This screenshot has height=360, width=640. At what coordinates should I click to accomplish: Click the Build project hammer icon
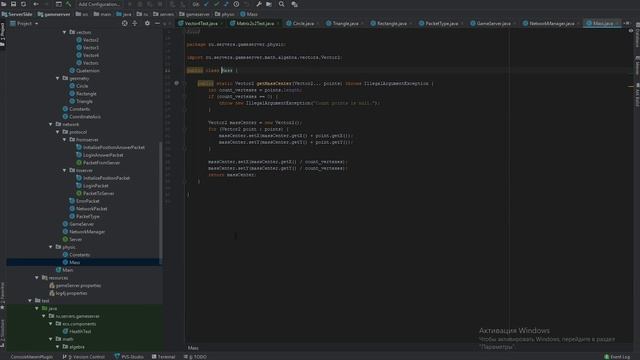pyautogui.click(x=68, y=4)
